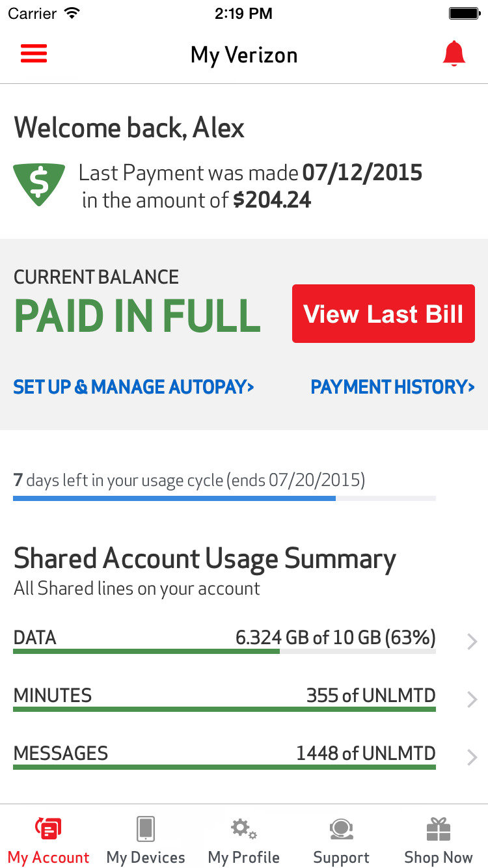488x868 pixels.
Task: Tap the green DATA usage bar
Action: [146, 651]
